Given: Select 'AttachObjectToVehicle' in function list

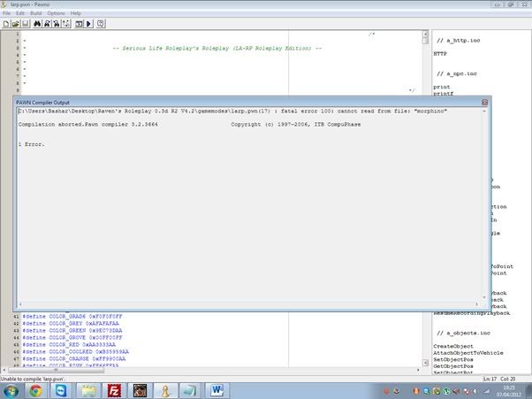Looking at the screenshot, I should [x=468, y=353].
